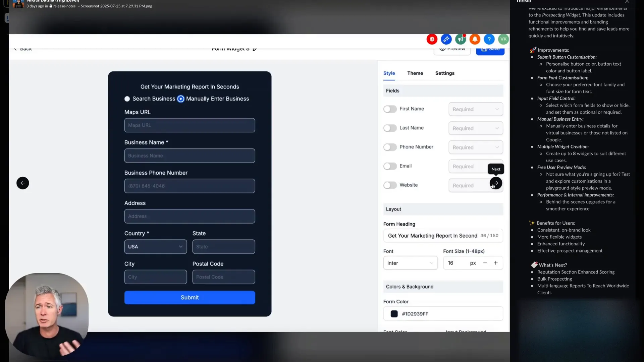644x362 pixels.
Task: Open the VK user avatar menu
Action: [x=503, y=39]
